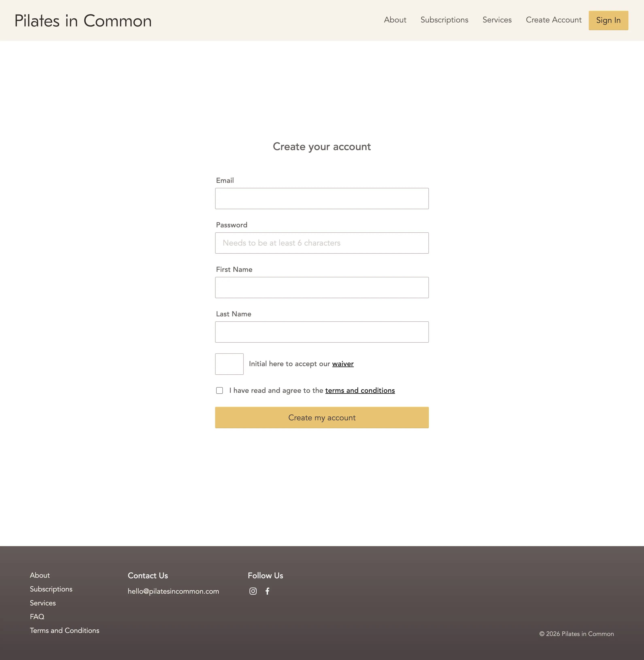The width and height of the screenshot is (644, 660).
Task: Click the Pilates in Common site logo
Action: 83,21
